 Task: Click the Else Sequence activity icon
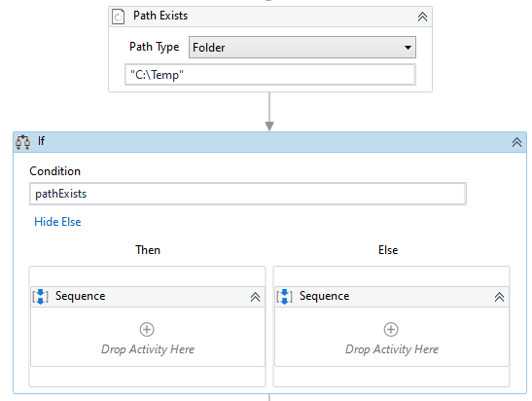point(284,297)
